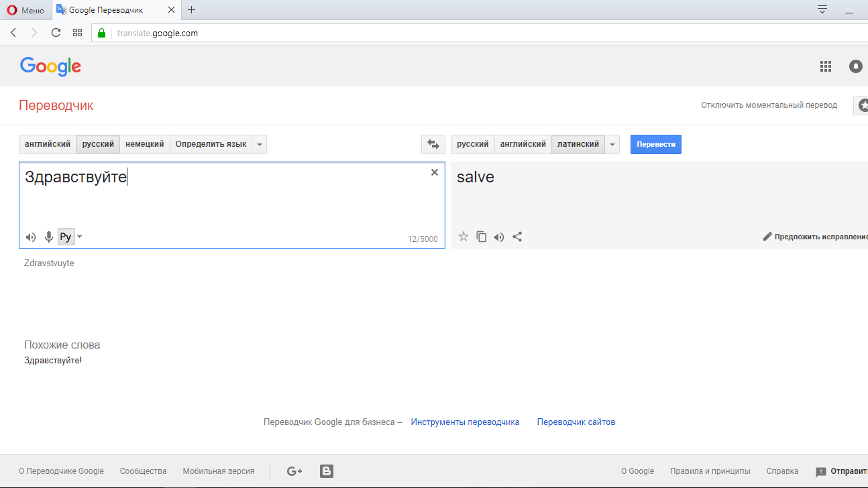Image resolution: width=868 pixels, height=488 pixels.
Task: Open a new browser tab
Action: [191, 10]
